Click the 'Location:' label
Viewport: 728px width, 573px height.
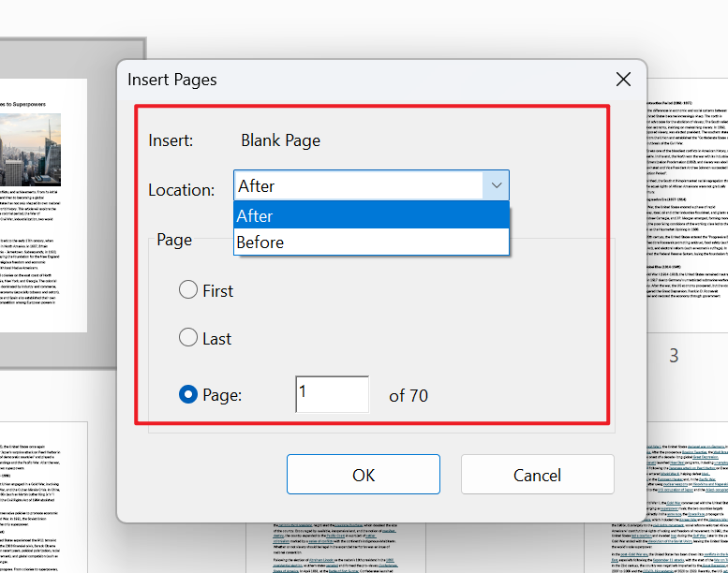(182, 190)
